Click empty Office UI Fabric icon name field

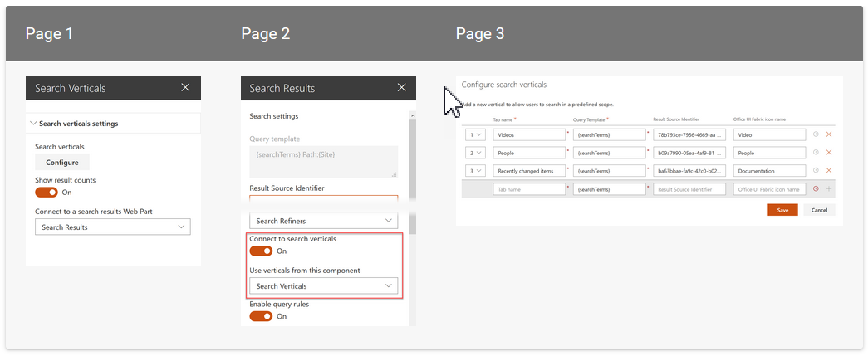[x=769, y=189]
